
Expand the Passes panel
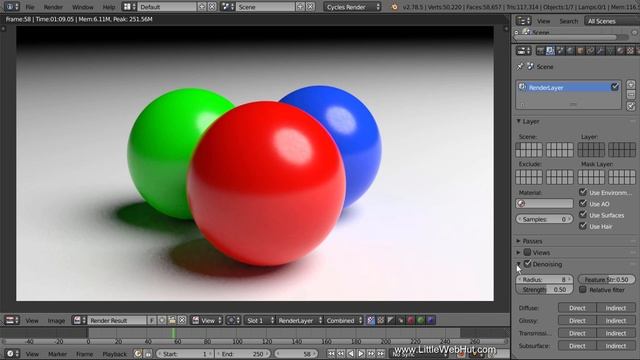[x=519, y=241]
